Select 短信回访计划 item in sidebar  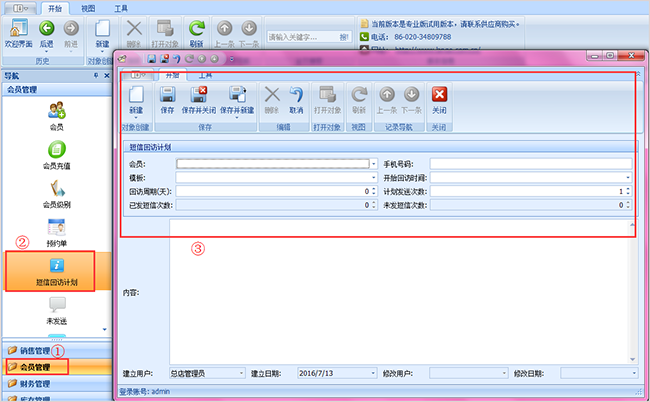(57, 270)
